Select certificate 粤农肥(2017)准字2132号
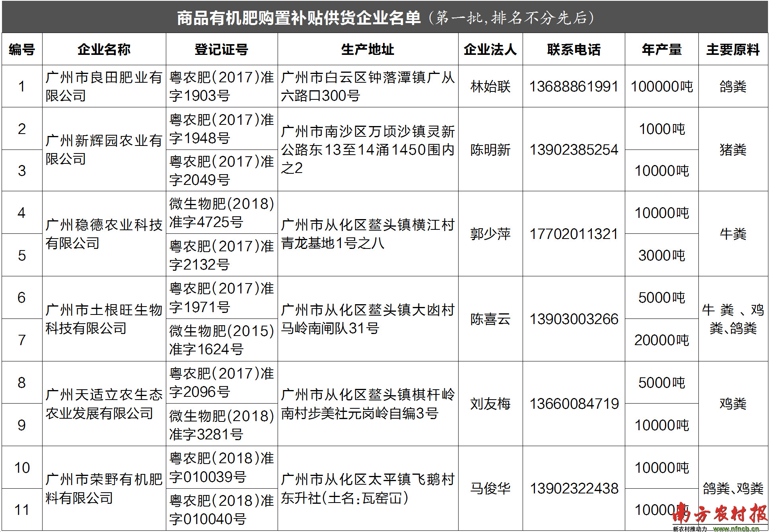 pyautogui.click(x=222, y=255)
